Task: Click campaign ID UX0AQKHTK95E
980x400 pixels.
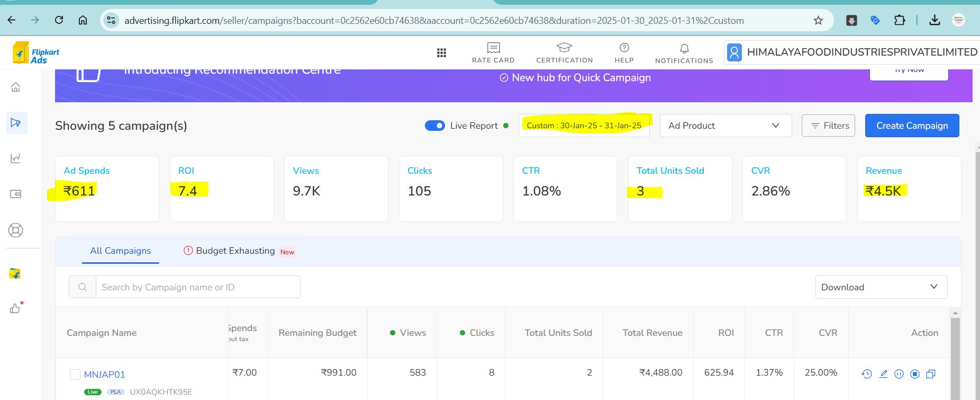Action: point(161,392)
